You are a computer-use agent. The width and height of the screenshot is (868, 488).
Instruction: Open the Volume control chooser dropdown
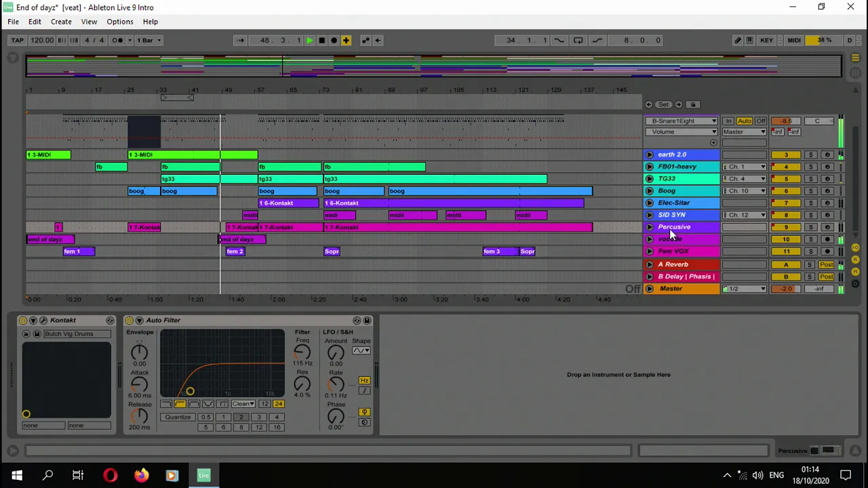(x=682, y=131)
